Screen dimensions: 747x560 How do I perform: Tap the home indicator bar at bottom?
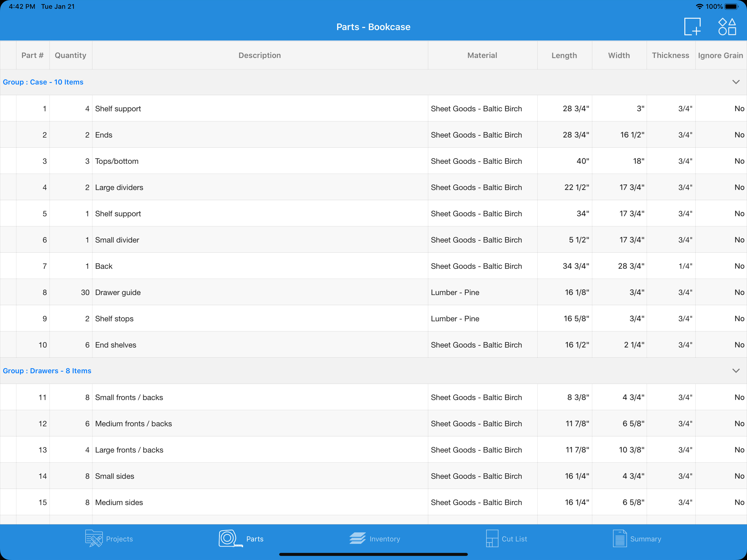[x=373, y=554]
